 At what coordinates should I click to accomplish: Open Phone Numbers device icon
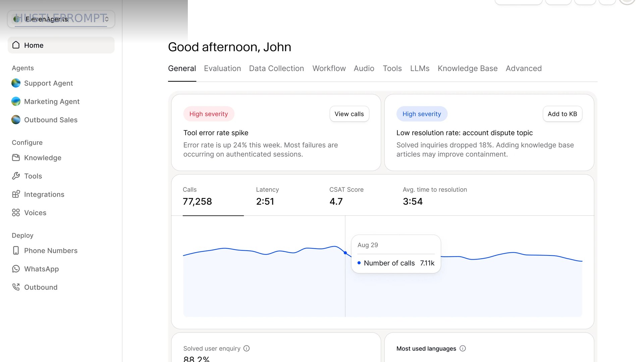(16, 250)
